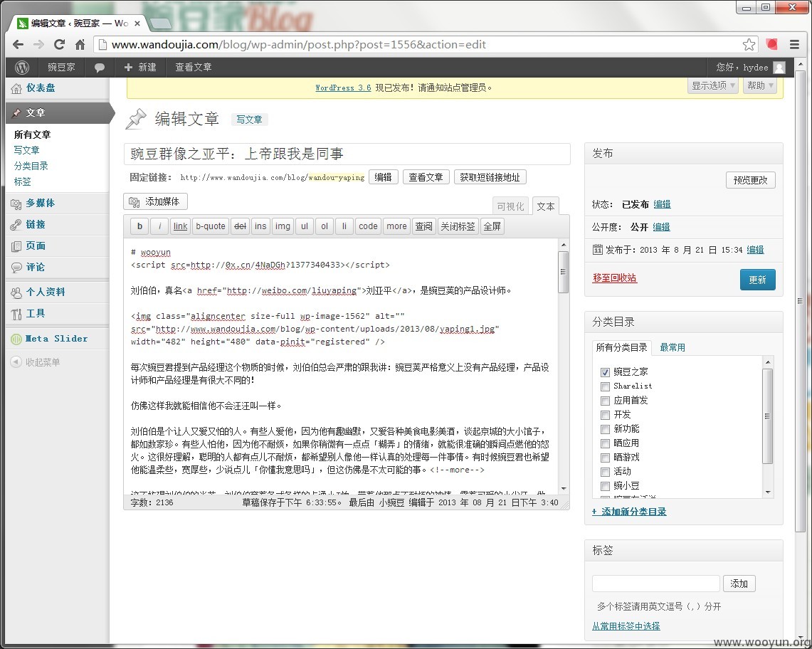Screen dimensions: 812x649
Task: Click the red extension icon in toolbar
Action: pos(771,45)
